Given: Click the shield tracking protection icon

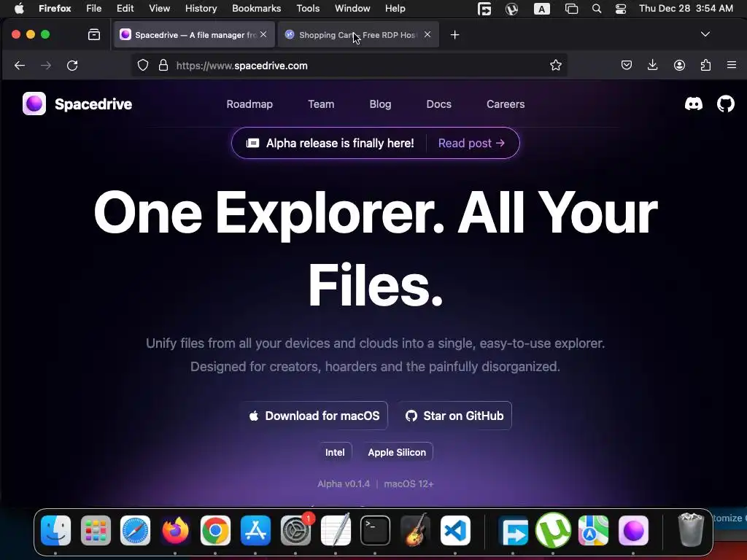Looking at the screenshot, I should click(x=143, y=65).
